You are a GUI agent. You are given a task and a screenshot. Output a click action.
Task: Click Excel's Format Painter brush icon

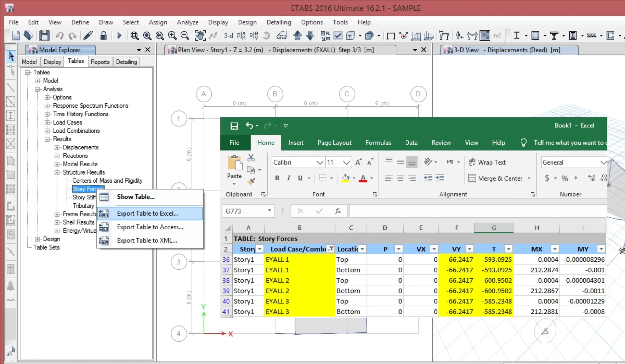(x=251, y=182)
